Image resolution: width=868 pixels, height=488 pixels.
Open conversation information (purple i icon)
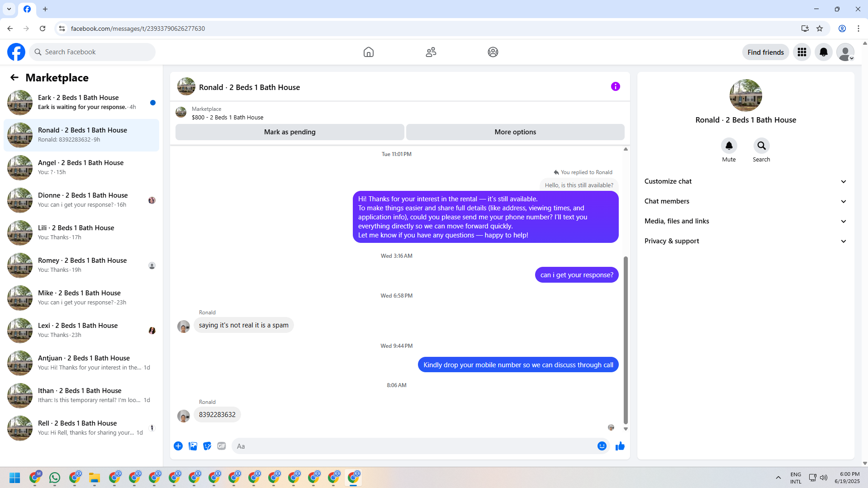[616, 86]
